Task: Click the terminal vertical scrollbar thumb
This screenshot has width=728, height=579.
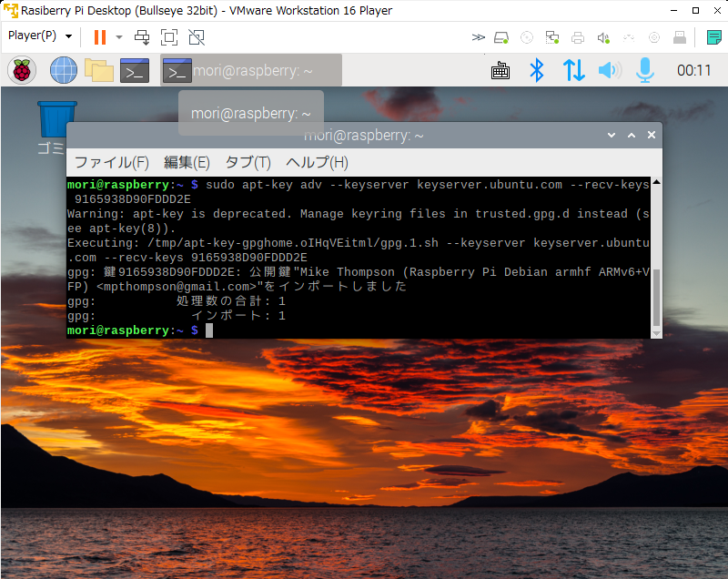Action: tap(656, 297)
